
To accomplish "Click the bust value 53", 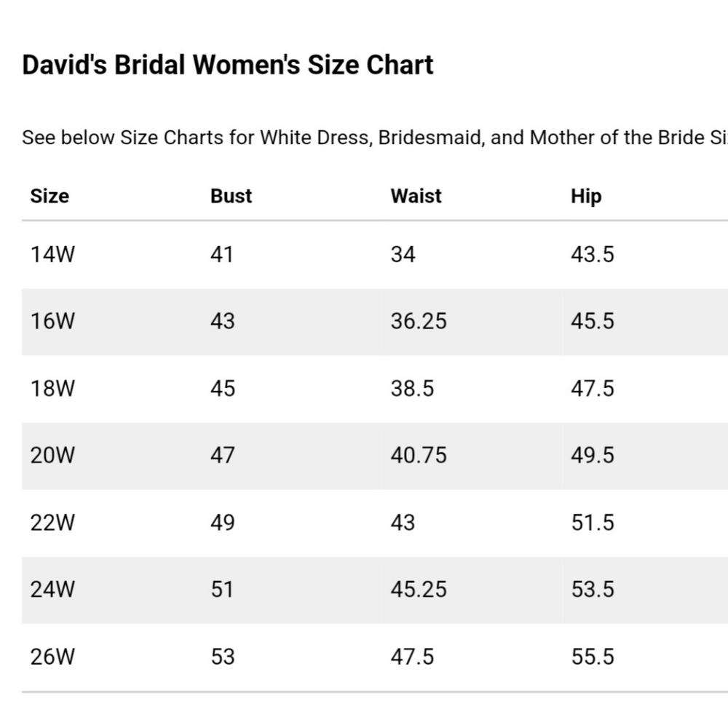I will pyautogui.click(x=223, y=657).
